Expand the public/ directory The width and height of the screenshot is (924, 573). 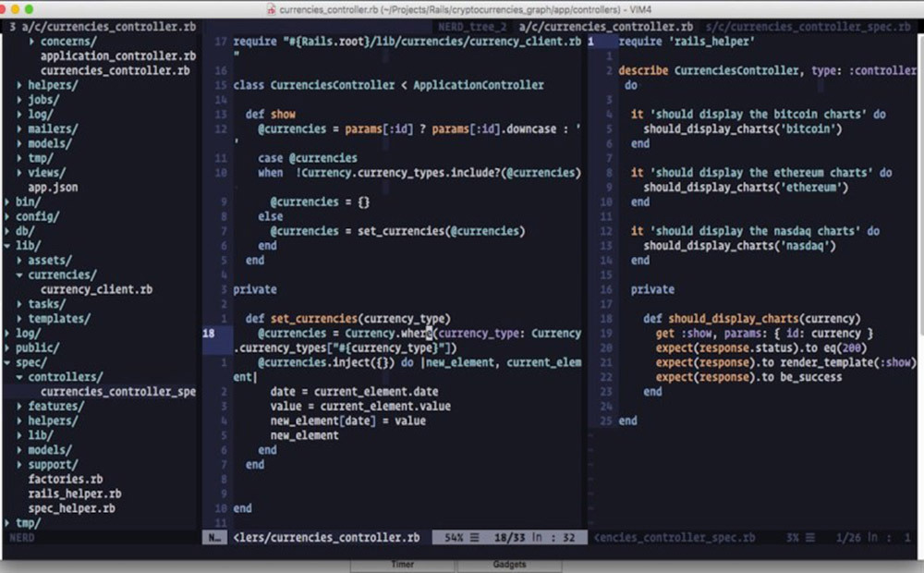pos(37,347)
